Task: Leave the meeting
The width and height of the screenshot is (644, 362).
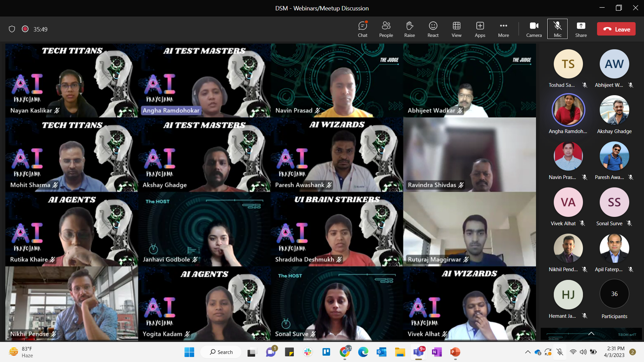Action: [x=616, y=29]
